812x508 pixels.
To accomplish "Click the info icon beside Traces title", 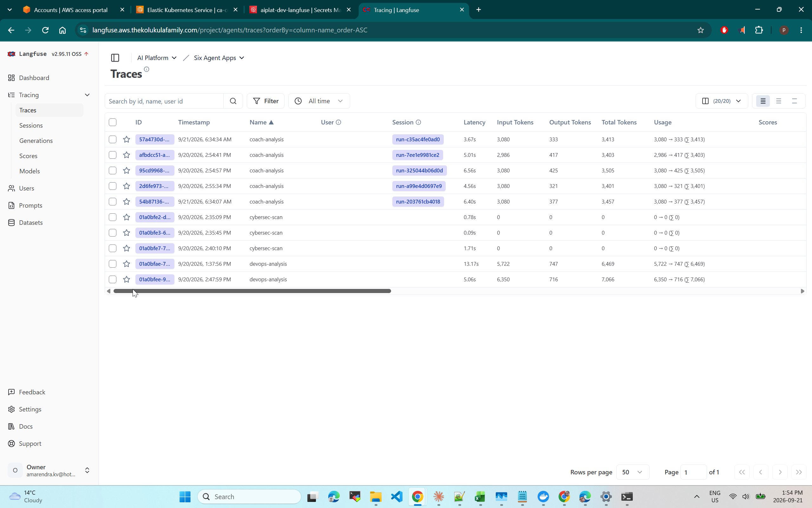I will [x=147, y=69].
